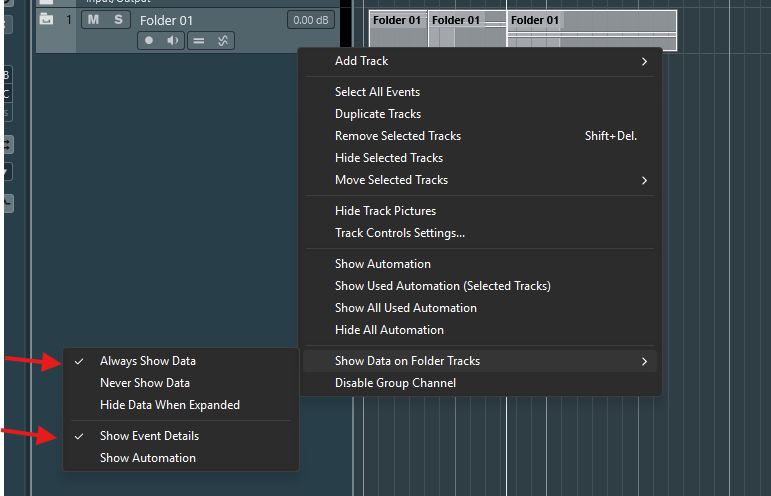Select the Folder 01 track name
771x496 pixels.
point(166,21)
